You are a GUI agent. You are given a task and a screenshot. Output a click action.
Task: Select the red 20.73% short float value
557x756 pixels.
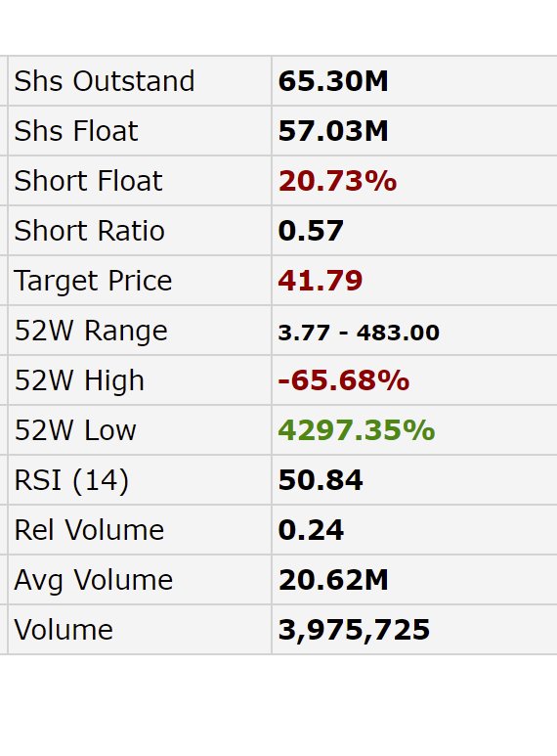[337, 181]
